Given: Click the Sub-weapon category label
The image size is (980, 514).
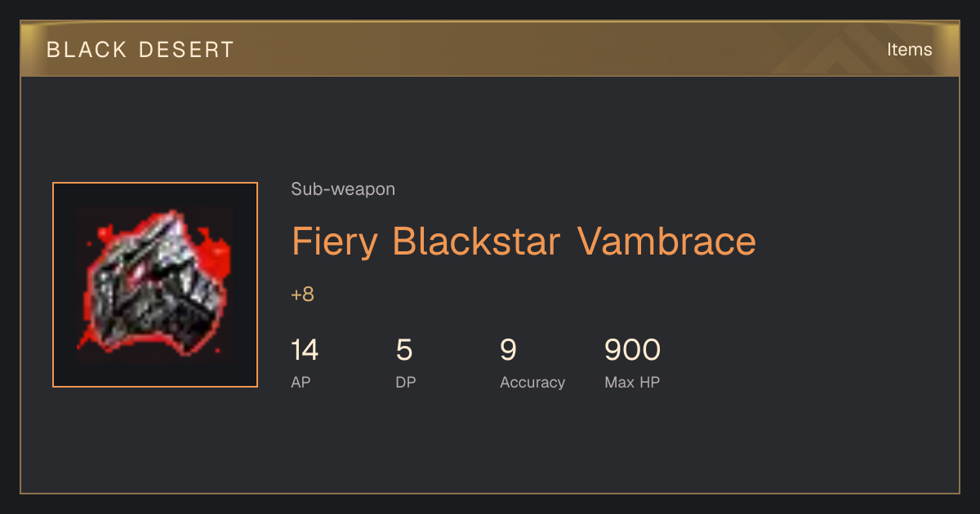Looking at the screenshot, I should tap(343, 189).
